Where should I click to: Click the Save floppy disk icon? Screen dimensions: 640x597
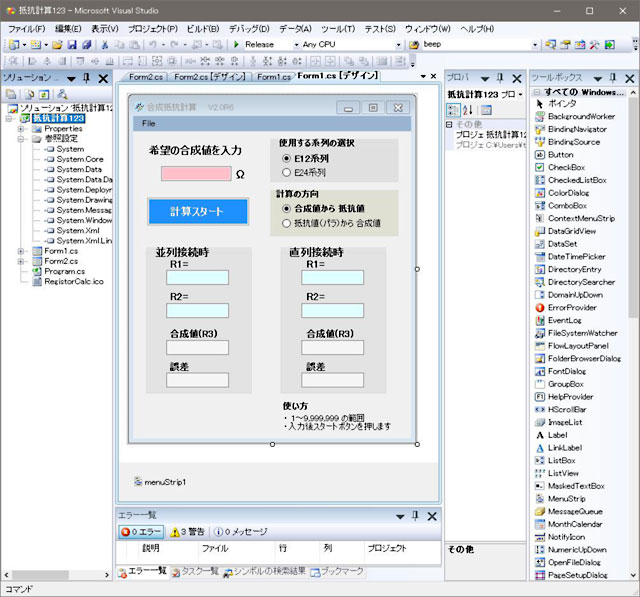pos(72,44)
